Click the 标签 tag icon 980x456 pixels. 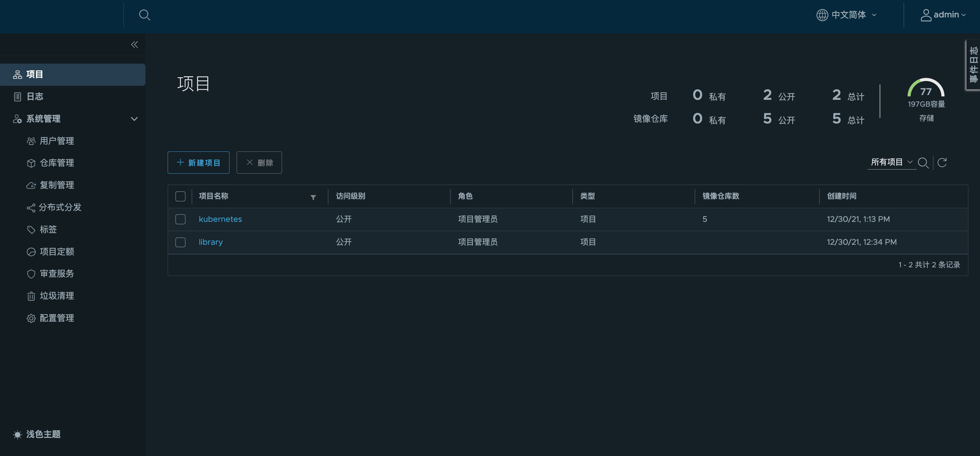coord(31,230)
